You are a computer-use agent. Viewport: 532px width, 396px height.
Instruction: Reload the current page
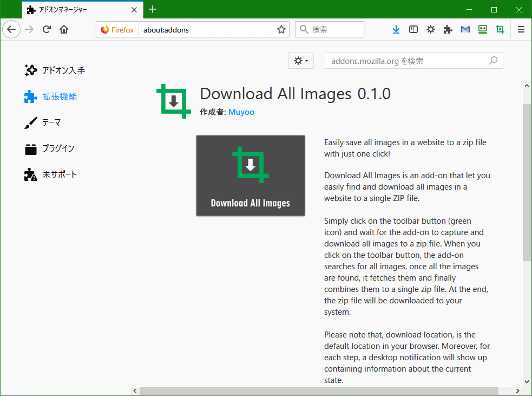(x=47, y=30)
